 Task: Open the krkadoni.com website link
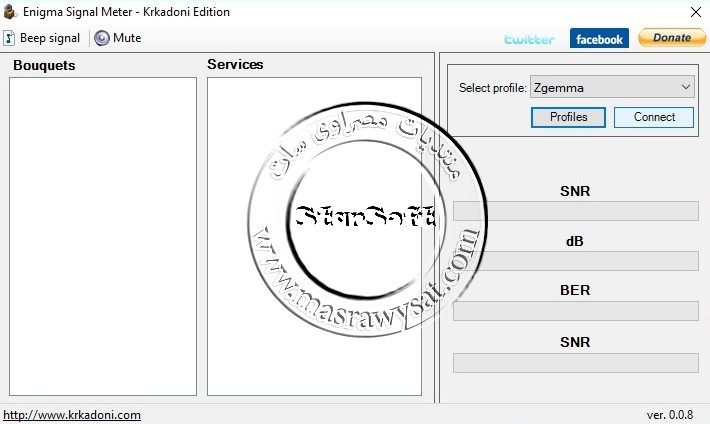[x=72, y=415]
